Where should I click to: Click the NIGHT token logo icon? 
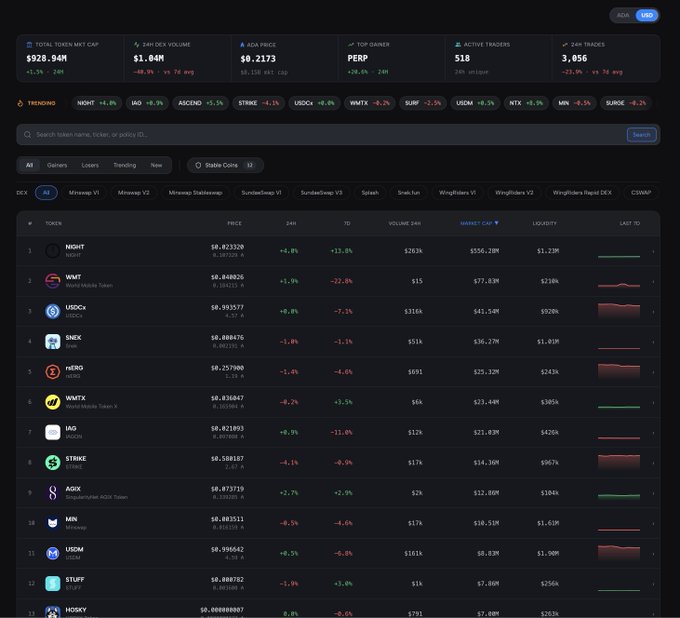pos(52,251)
